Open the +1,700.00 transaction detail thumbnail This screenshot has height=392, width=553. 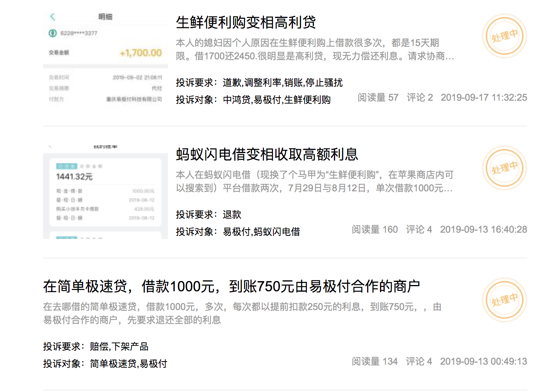click(x=105, y=59)
